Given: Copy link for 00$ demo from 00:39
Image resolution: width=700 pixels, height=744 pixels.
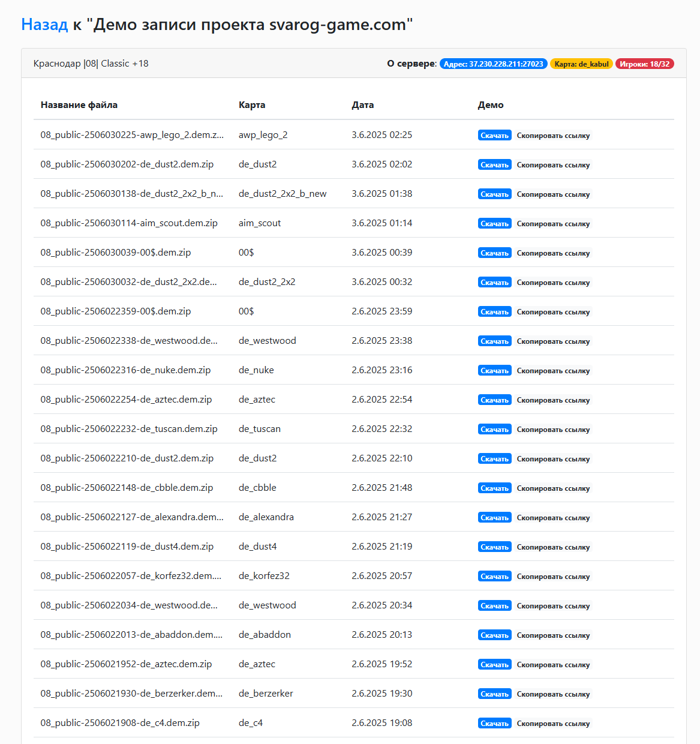Looking at the screenshot, I should (x=554, y=253).
